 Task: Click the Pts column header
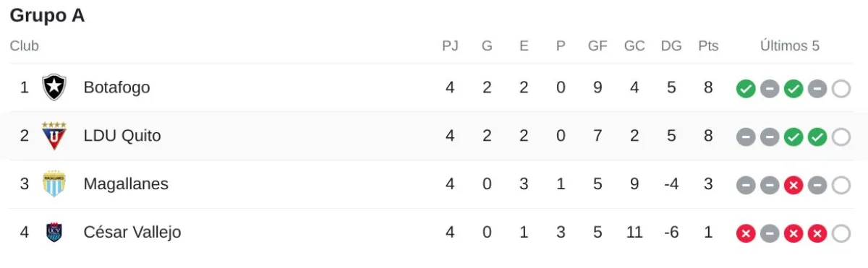click(x=709, y=46)
